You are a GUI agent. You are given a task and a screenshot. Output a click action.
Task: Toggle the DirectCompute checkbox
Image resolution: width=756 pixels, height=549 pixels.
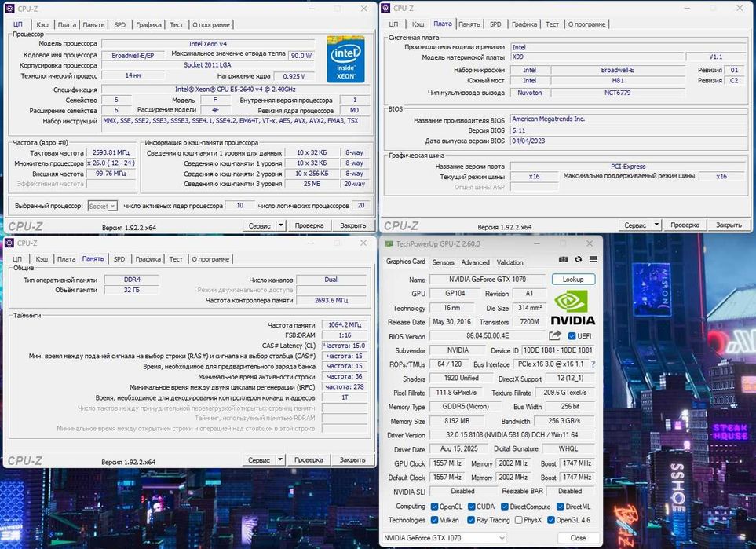pos(505,507)
